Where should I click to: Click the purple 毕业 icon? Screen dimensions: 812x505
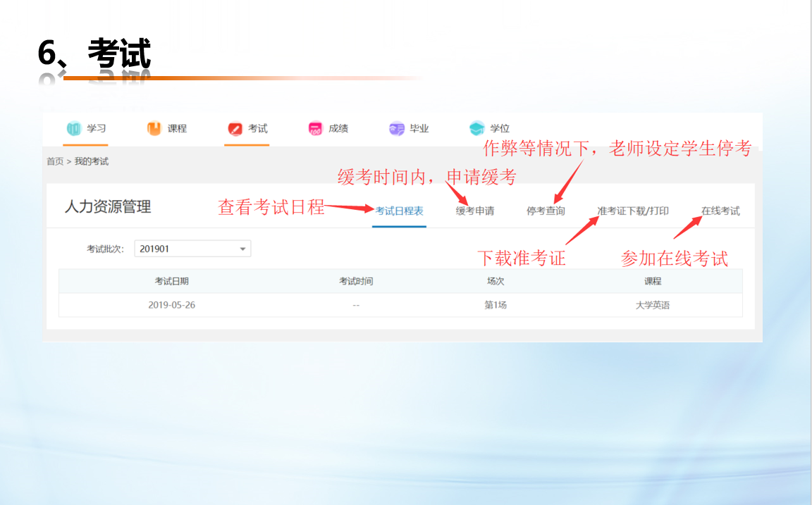coord(396,129)
